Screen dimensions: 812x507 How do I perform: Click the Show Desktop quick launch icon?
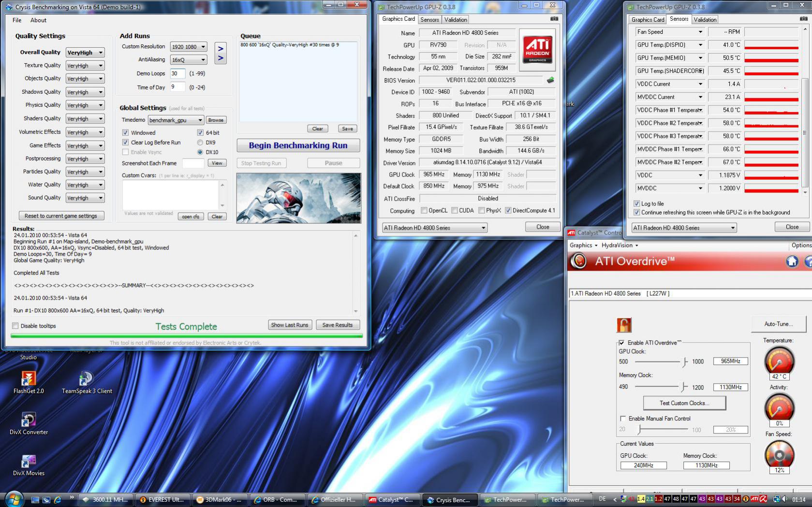35,500
